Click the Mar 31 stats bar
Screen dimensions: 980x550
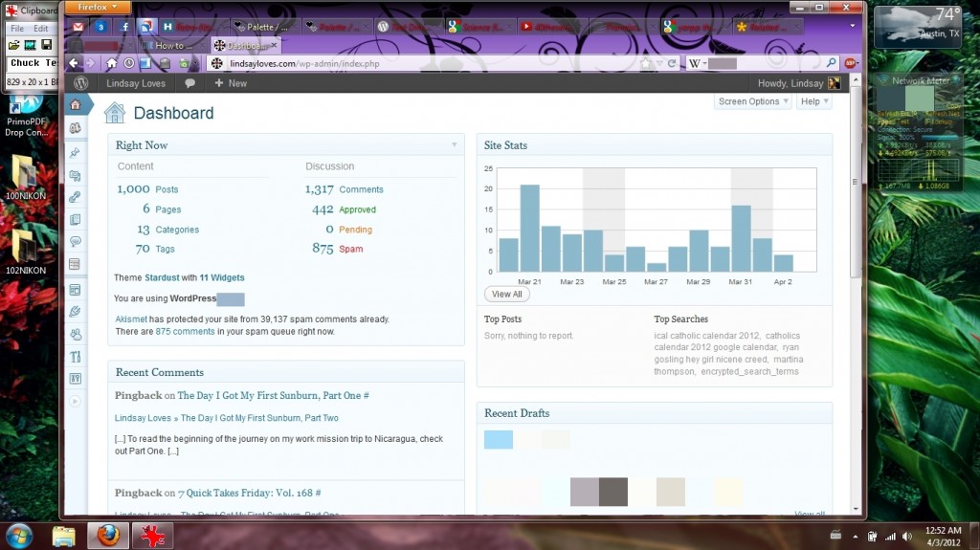742,238
